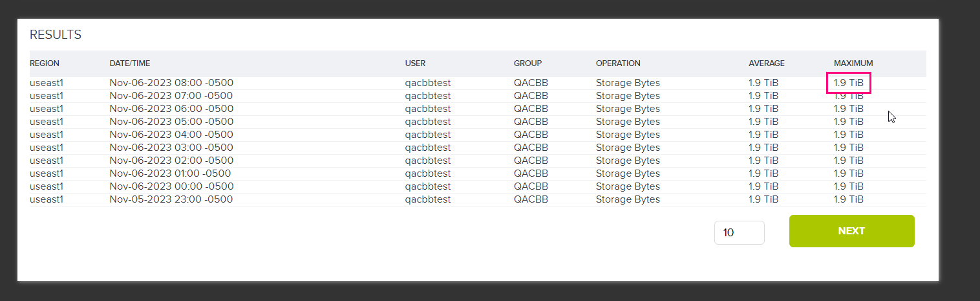The height and width of the screenshot is (301, 980).
Task: Click the Average 1.9 TiB in the Nov-05 23:00 row
Action: [x=763, y=199]
